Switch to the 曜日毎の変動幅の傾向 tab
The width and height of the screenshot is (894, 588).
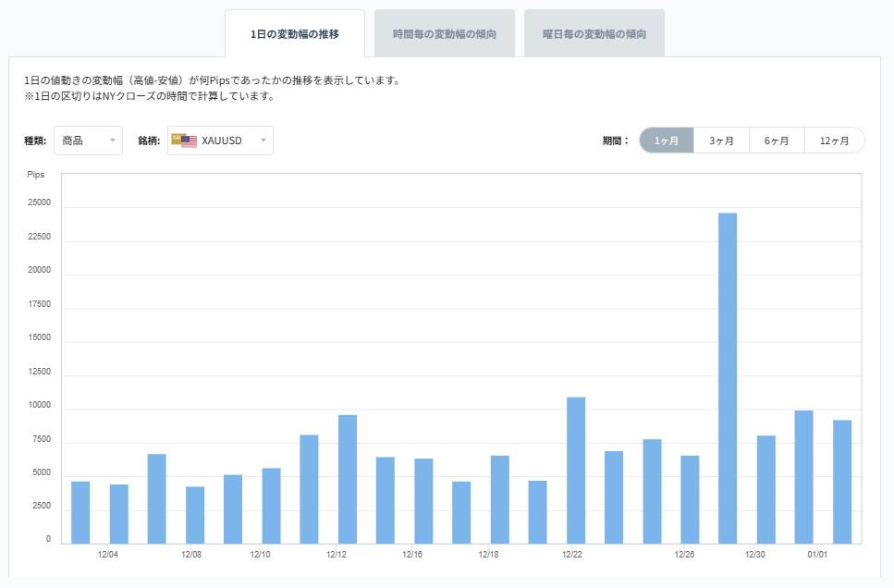click(x=593, y=31)
